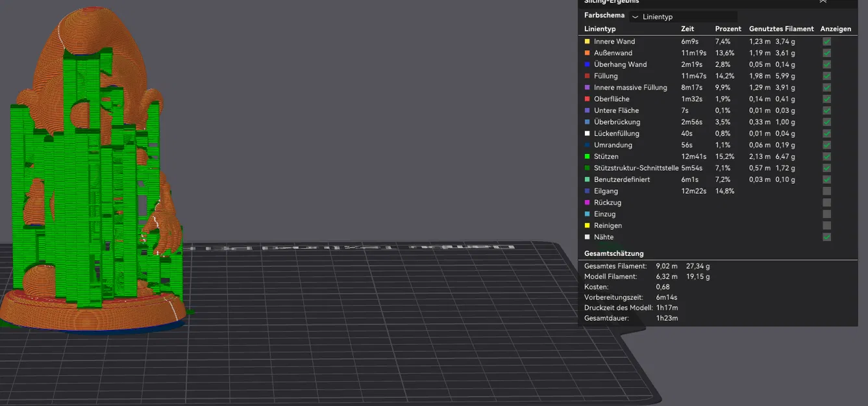The height and width of the screenshot is (406, 868).
Task: Click the Farbschema label
Action: [x=604, y=16]
